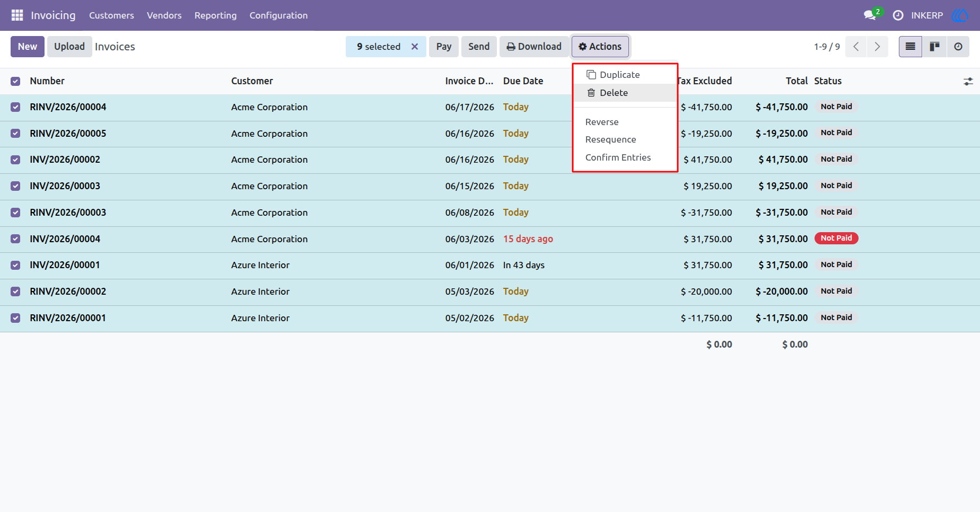Toggle the select-all header checkbox
This screenshot has height=512, width=980.
pyautogui.click(x=15, y=81)
